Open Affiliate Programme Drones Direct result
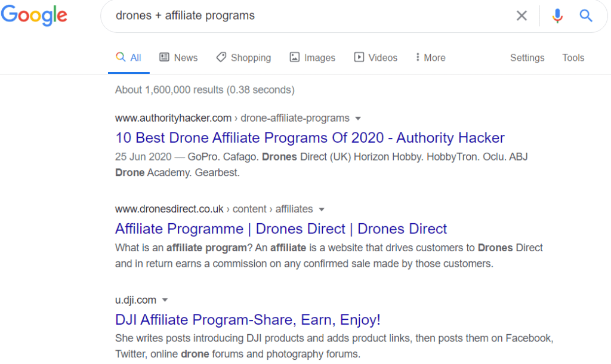This screenshot has height=364, width=611. (x=281, y=229)
